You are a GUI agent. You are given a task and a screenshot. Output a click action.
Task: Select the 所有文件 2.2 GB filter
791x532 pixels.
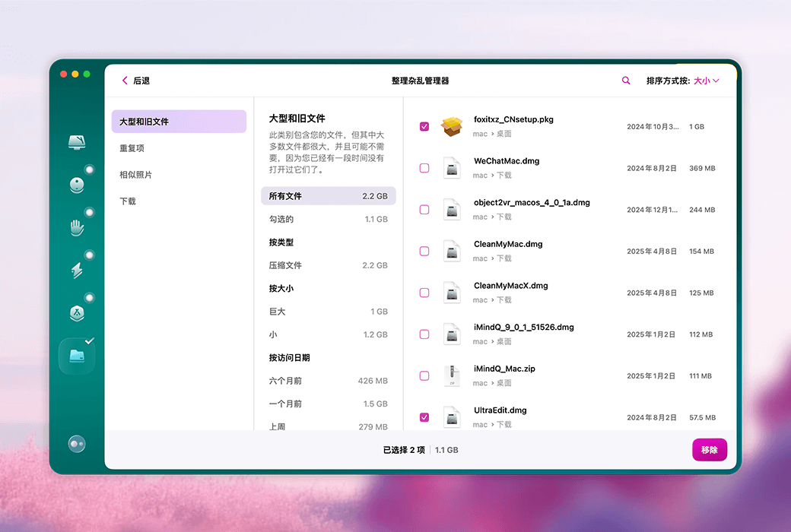329,196
